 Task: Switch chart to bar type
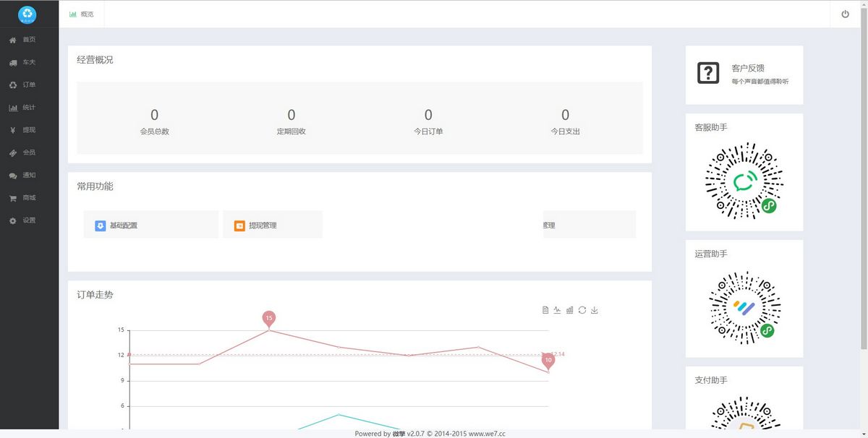[x=570, y=310]
